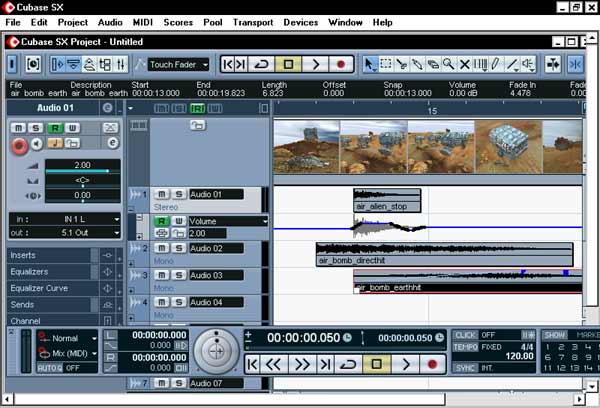600x408 pixels.
Task: Click the CLICK metronome button
Action: point(465,335)
